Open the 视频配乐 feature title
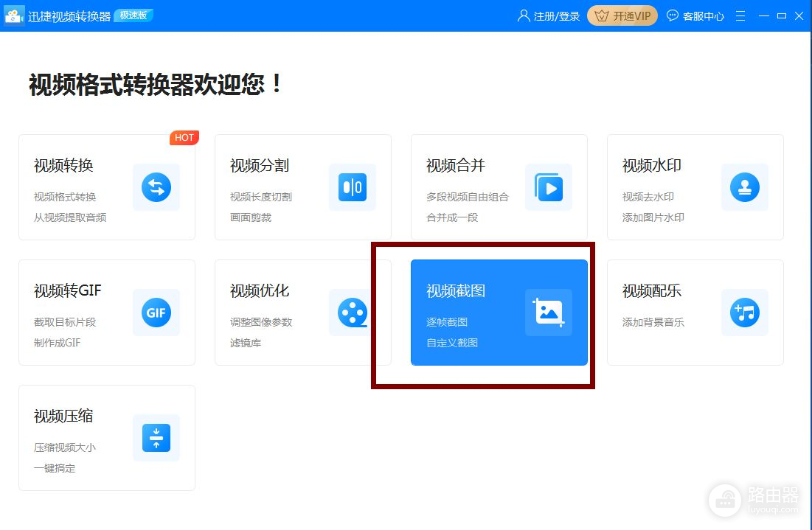Viewport: 812px width, 530px height. click(x=652, y=291)
